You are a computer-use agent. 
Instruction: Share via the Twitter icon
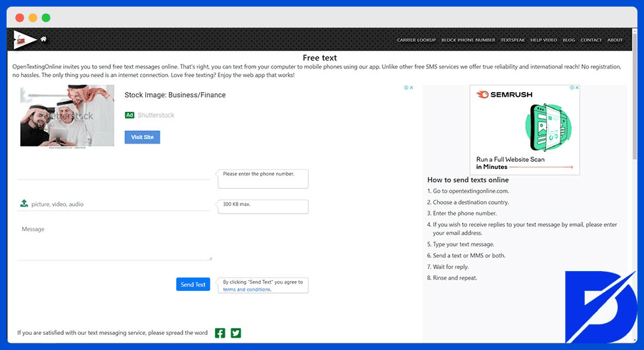(236, 333)
